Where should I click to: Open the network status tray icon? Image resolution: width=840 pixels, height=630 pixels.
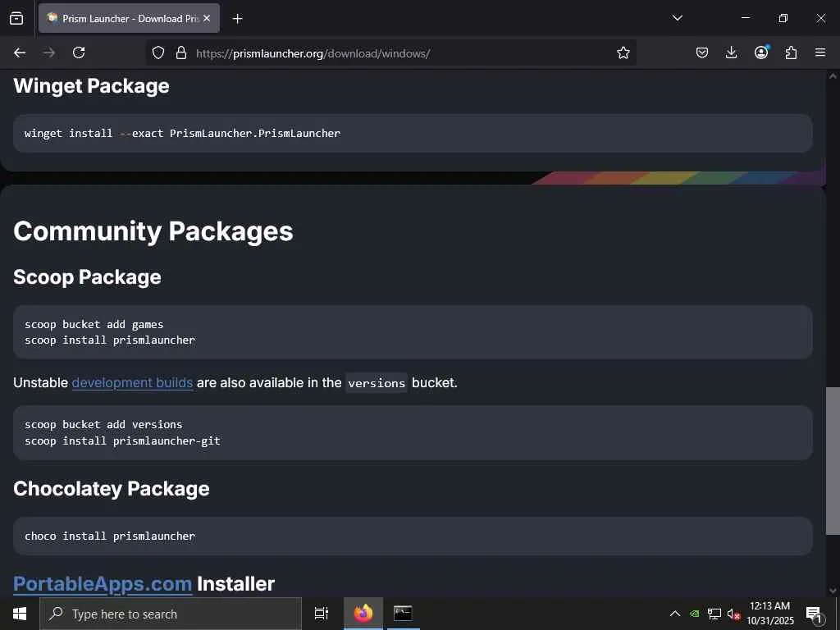coord(714,614)
